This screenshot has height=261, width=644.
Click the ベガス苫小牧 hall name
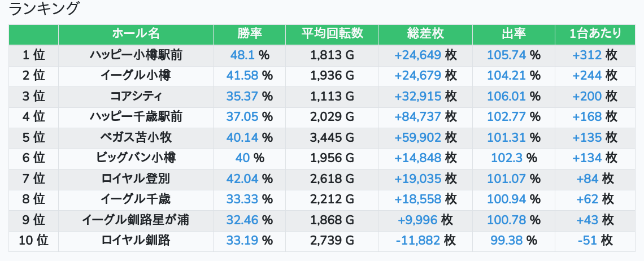[136, 137]
